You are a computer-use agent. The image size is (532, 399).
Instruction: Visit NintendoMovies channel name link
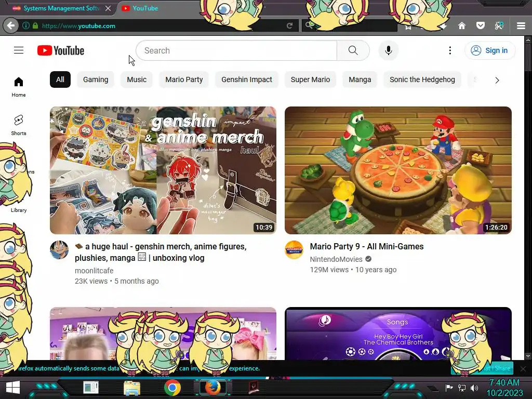point(336,259)
